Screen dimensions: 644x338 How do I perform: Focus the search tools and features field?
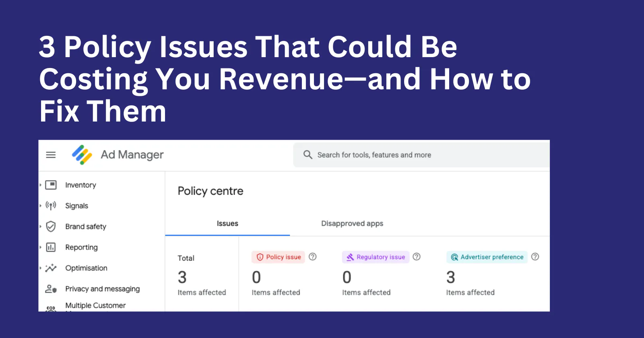click(x=421, y=155)
